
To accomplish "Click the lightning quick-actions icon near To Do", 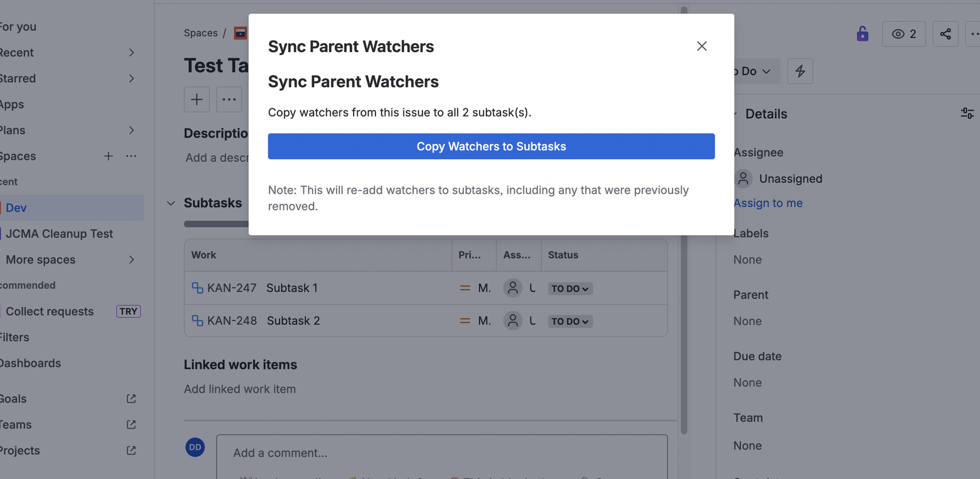I will pyautogui.click(x=800, y=71).
